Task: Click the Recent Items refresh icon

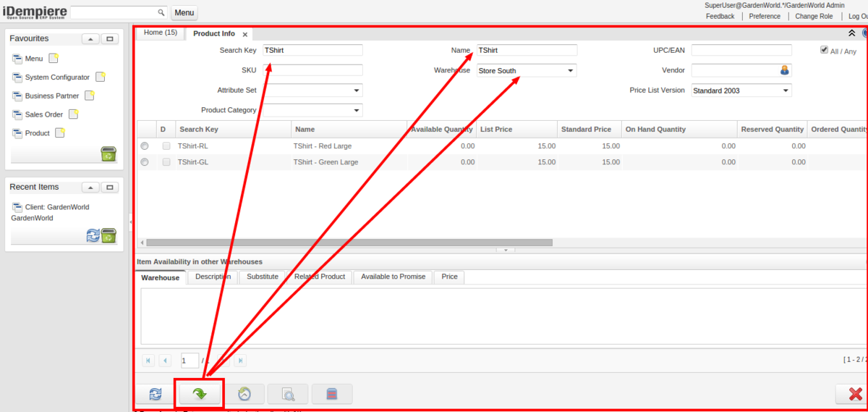Action: point(93,235)
